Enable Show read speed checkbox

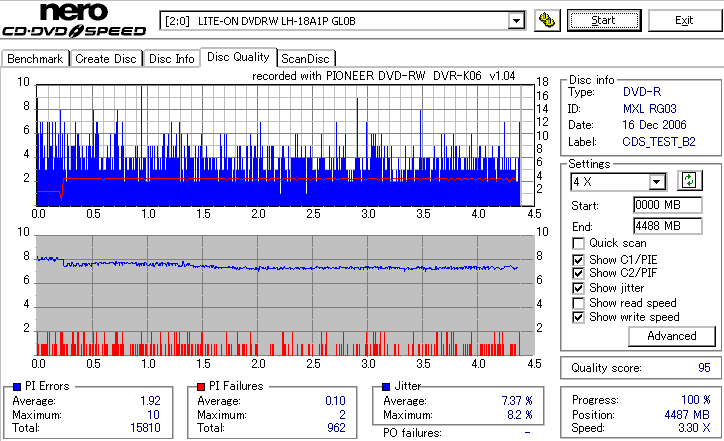(x=578, y=303)
